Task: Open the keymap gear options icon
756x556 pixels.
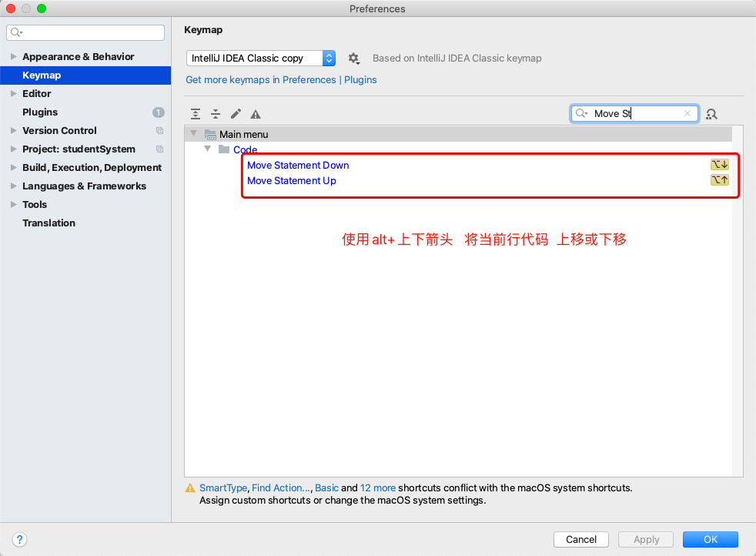Action: click(x=354, y=59)
